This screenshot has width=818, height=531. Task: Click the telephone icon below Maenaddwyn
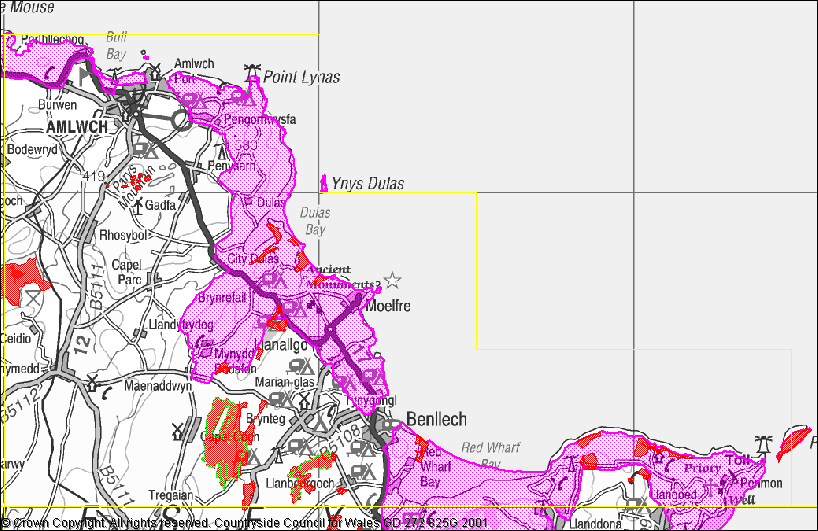tap(107, 394)
